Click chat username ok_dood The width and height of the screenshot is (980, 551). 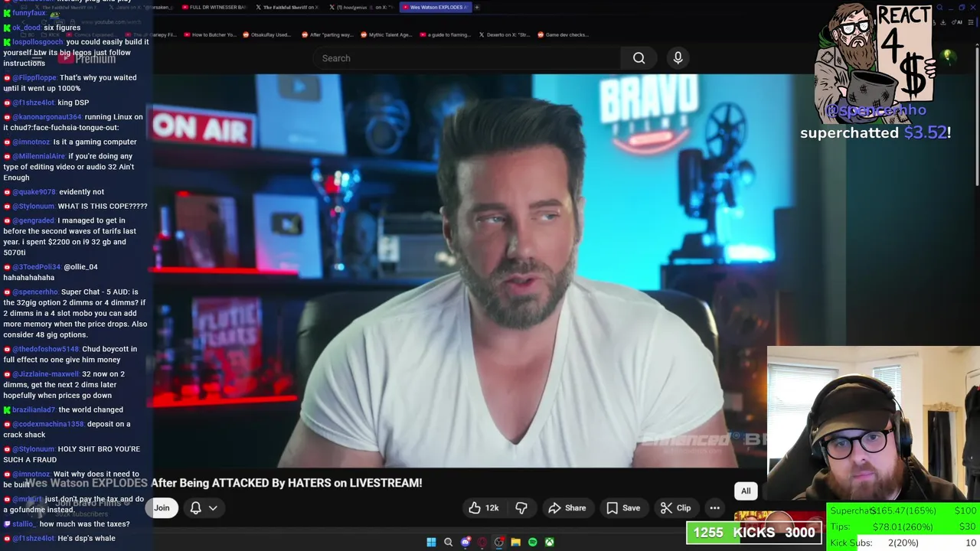pyautogui.click(x=27, y=28)
